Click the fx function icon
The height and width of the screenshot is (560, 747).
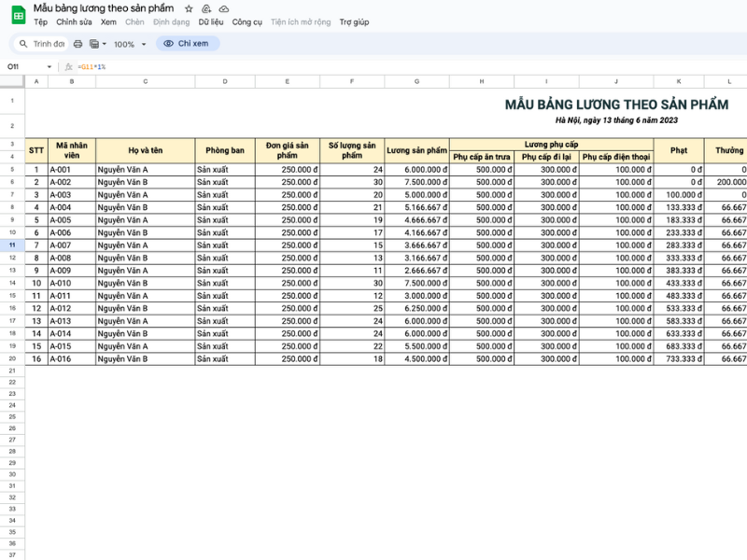(69, 67)
